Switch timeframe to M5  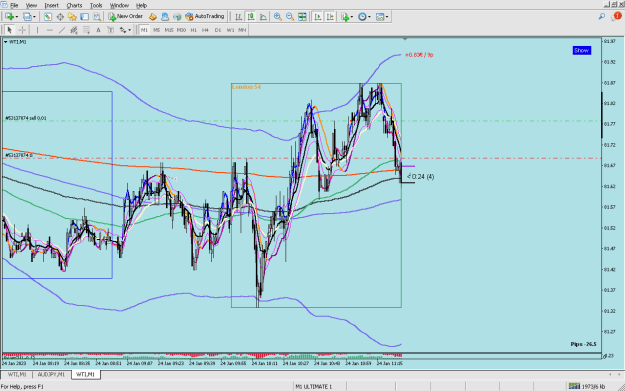(x=157, y=30)
